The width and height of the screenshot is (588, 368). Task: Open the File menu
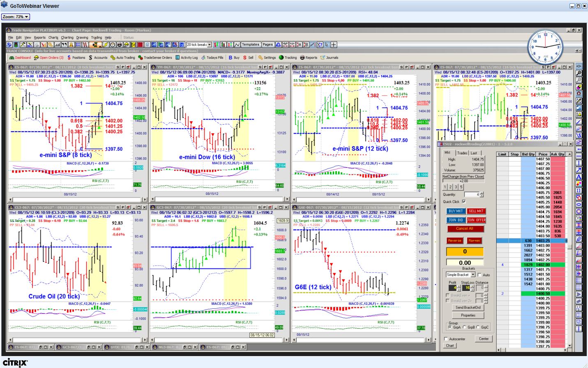(x=11, y=37)
